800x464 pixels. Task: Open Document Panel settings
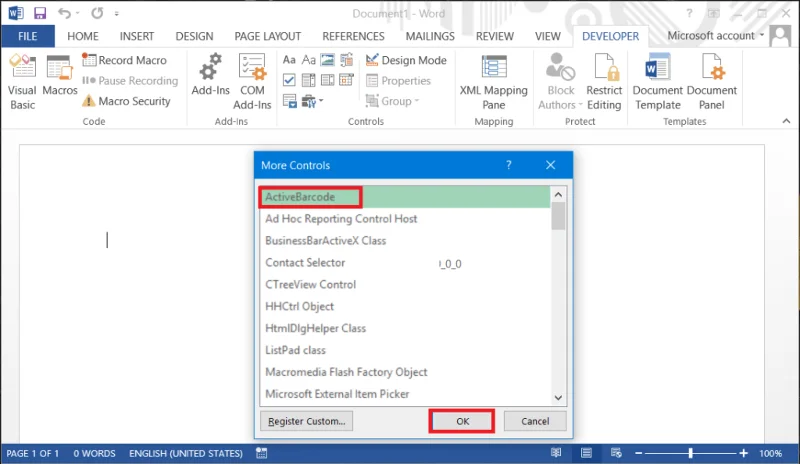click(x=711, y=82)
